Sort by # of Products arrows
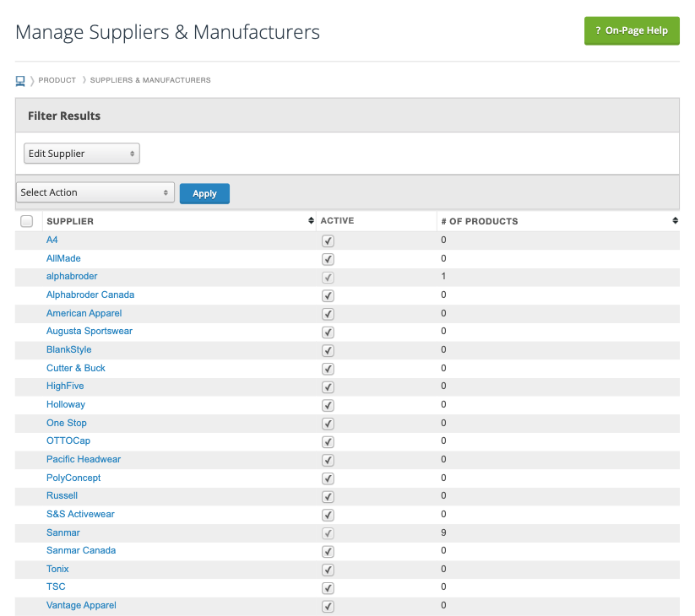Screen dimensions: 695x616 point(675,220)
